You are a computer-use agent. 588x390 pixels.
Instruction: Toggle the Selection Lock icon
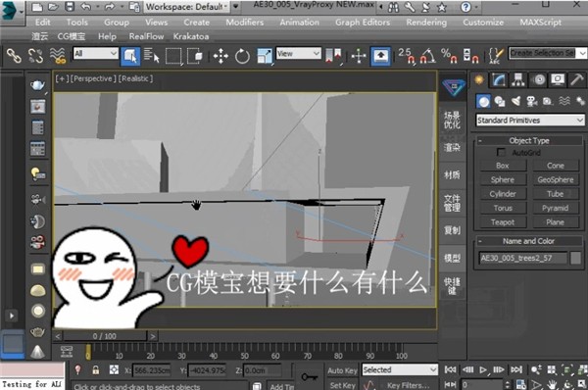point(96,370)
